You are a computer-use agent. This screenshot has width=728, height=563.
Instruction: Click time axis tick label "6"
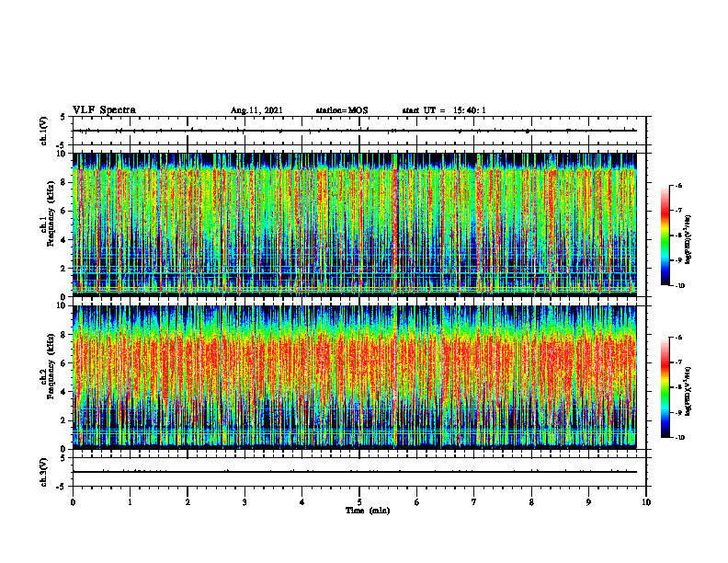point(417,502)
